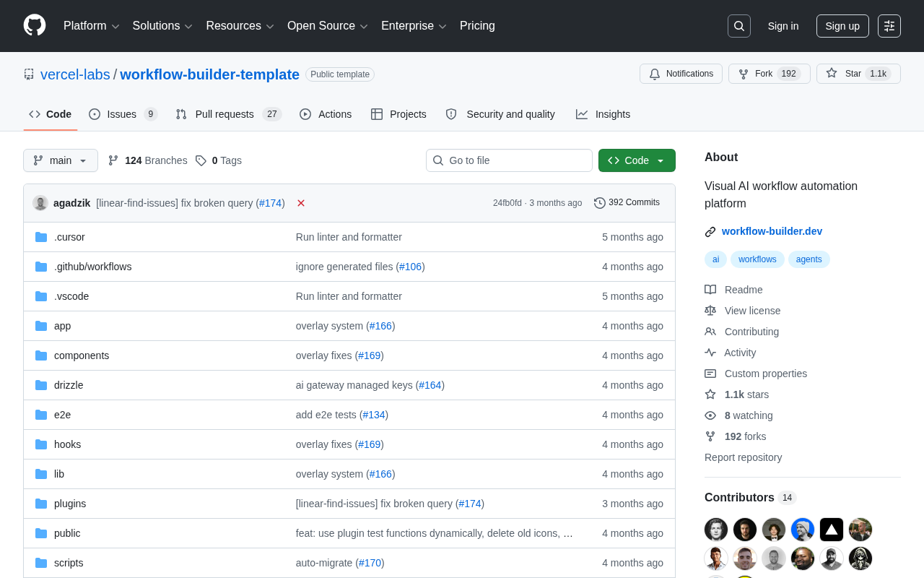
Task: Click the Vercel triangle contributor avatar
Action: (x=832, y=530)
